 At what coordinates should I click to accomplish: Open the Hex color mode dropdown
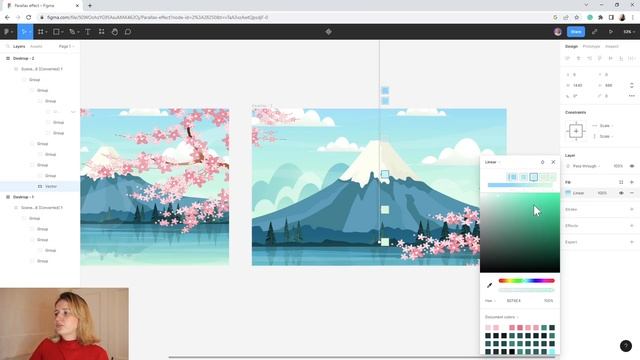(x=490, y=301)
